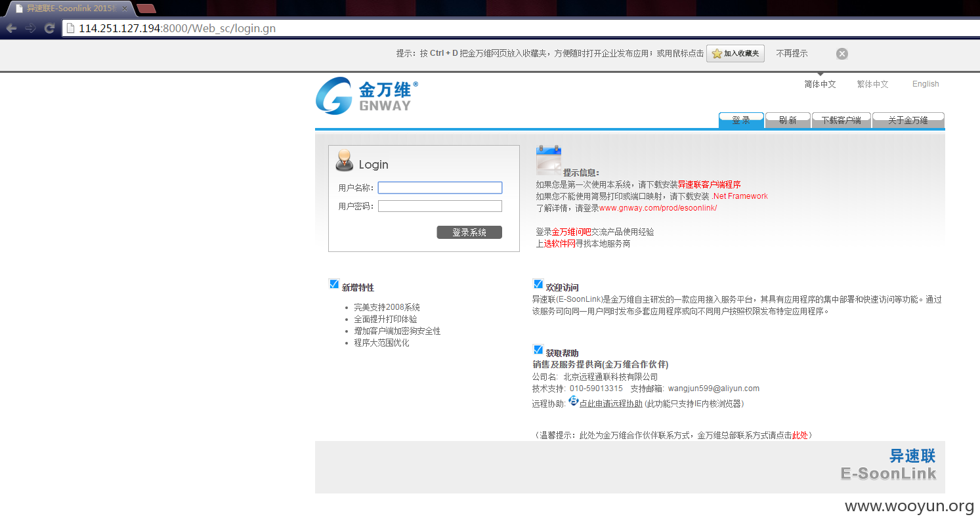The width and height of the screenshot is (980, 525).
Task: Focus the 用户密码 input field
Action: 440,206
